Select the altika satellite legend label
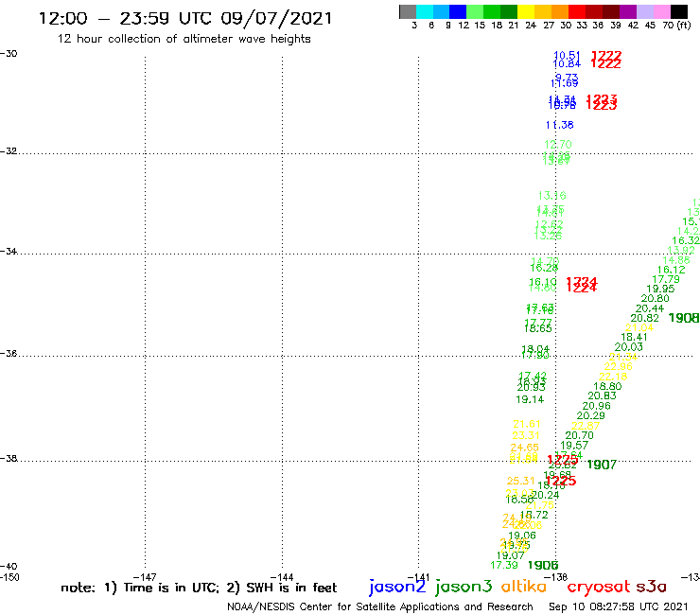This screenshot has height=615, width=700. coord(524,587)
